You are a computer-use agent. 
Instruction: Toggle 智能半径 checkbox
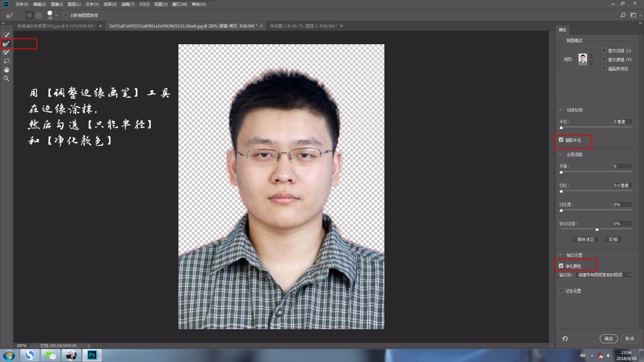[x=561, y=140]
